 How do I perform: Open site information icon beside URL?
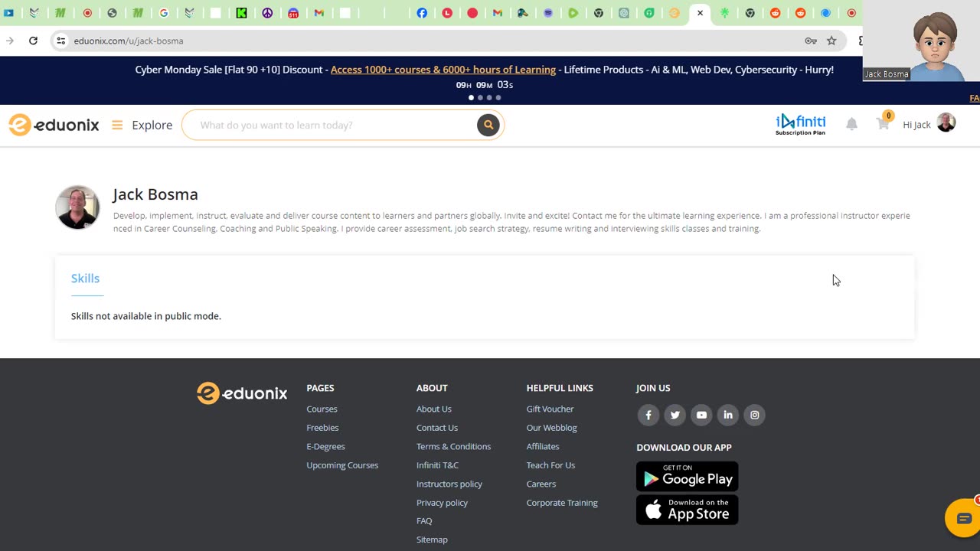[61, 41]
